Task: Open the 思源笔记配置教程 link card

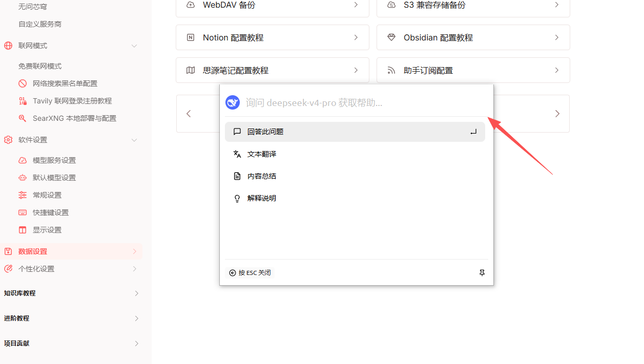Action: pyautogui.click(x=273, y=70)
